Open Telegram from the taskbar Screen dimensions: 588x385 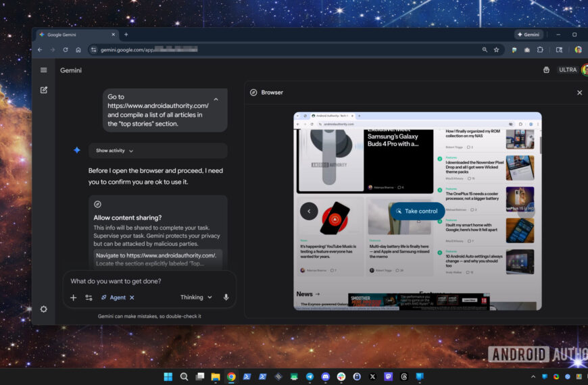pos(310,377)
